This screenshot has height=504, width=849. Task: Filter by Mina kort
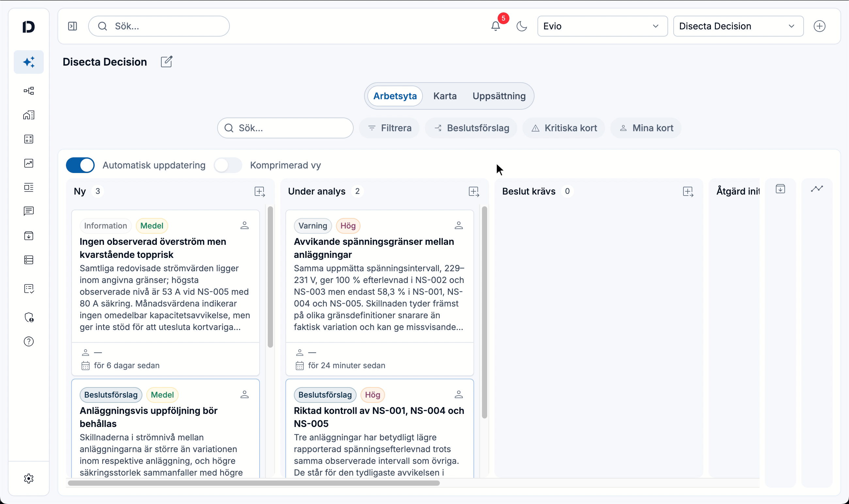(646, 128)
